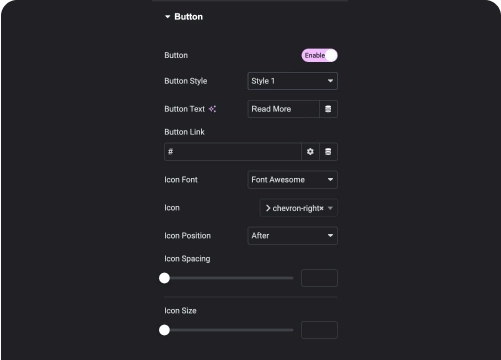Open dynamic tags for Button Text field
501x360 pixels.
pyautogui.click(x=328, y=109)
